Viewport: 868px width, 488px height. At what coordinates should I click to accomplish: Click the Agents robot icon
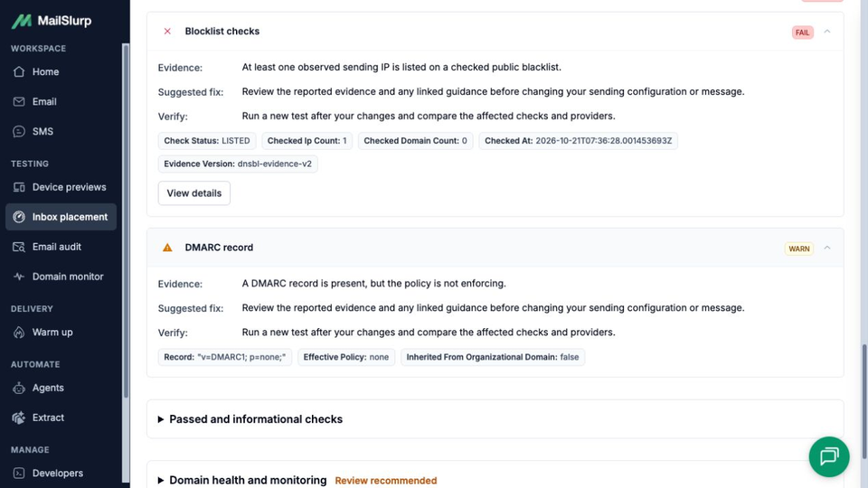[x=19, y=388]
